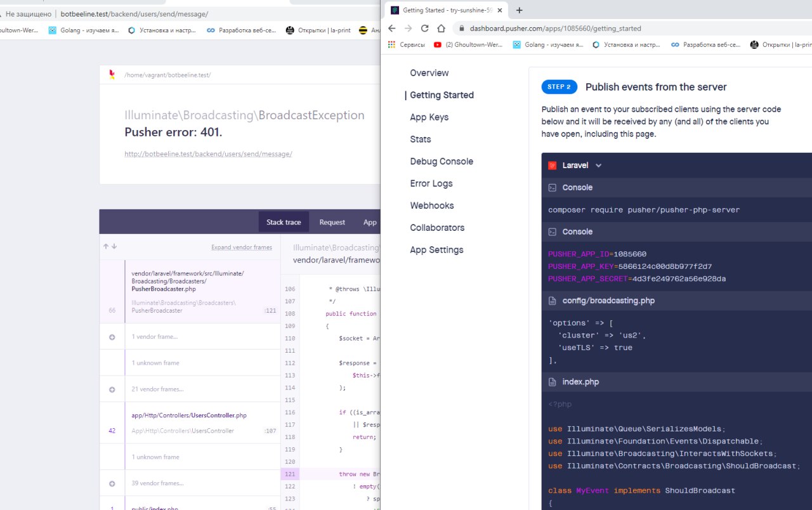Open Установка и настр... bookmark in right browser
812x510 pixels.
pyautogui.click(x=626, y=45)
